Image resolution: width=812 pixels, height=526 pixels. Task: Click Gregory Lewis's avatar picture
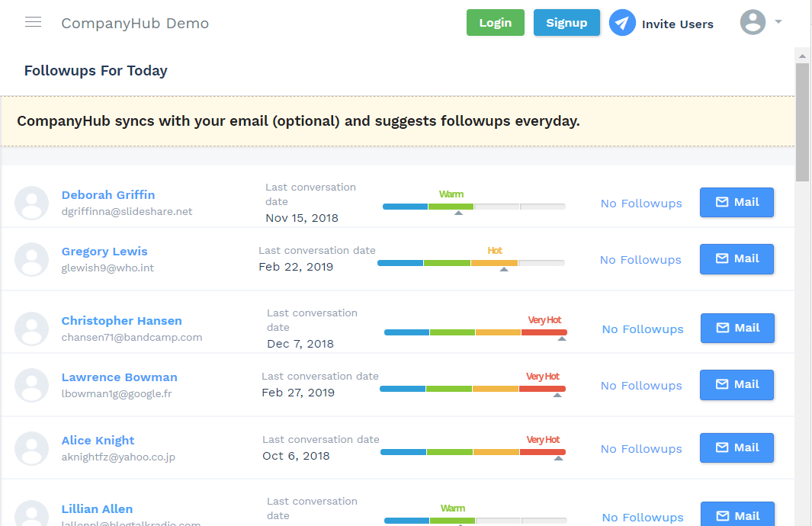(32, 259)
